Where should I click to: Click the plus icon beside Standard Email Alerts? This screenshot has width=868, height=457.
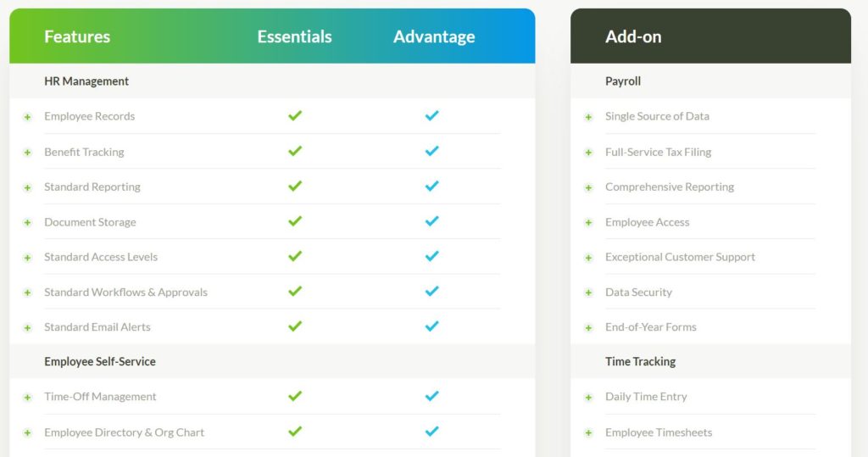click(27, 328)
